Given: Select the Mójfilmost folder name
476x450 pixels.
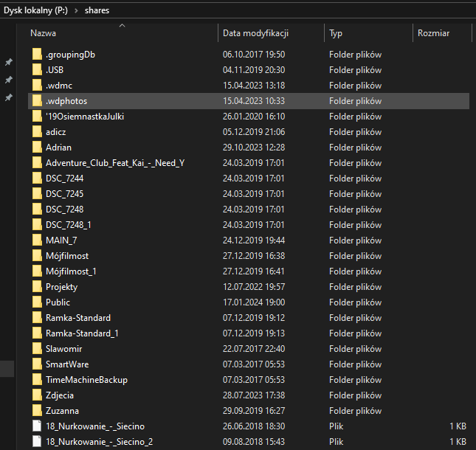Looking at the screenshot, I should coord(67,256).
